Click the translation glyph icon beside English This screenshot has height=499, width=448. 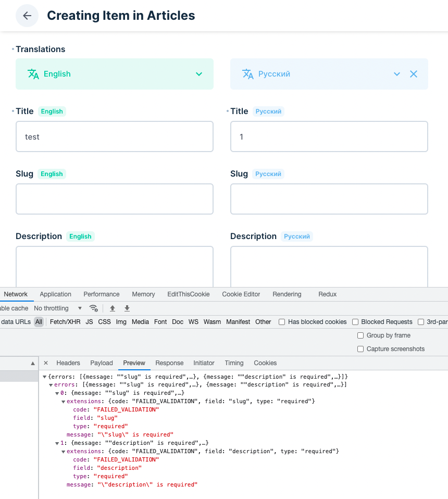[32, 74]
